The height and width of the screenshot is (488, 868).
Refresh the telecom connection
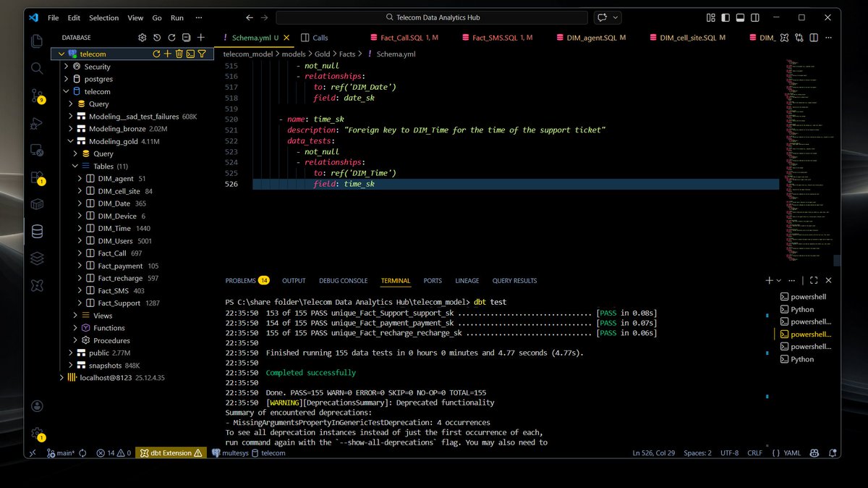coord(156,54)
